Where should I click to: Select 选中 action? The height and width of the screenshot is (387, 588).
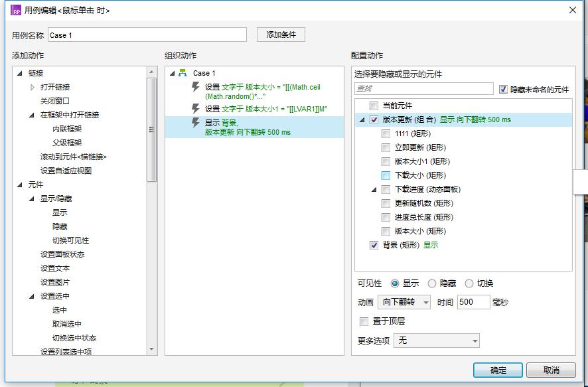point(60,310)
